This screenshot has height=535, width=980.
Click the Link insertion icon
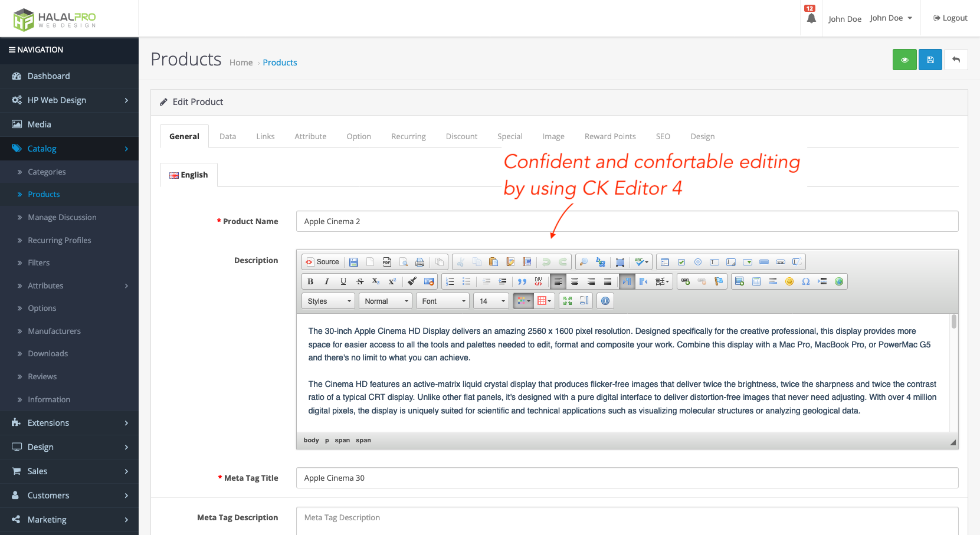click(685, 281)
